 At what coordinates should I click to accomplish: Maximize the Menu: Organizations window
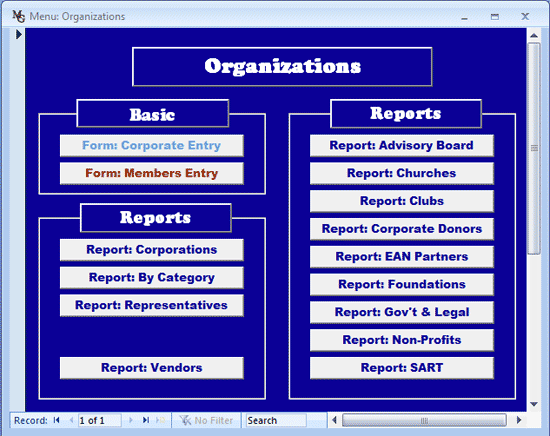pos(495,17)
